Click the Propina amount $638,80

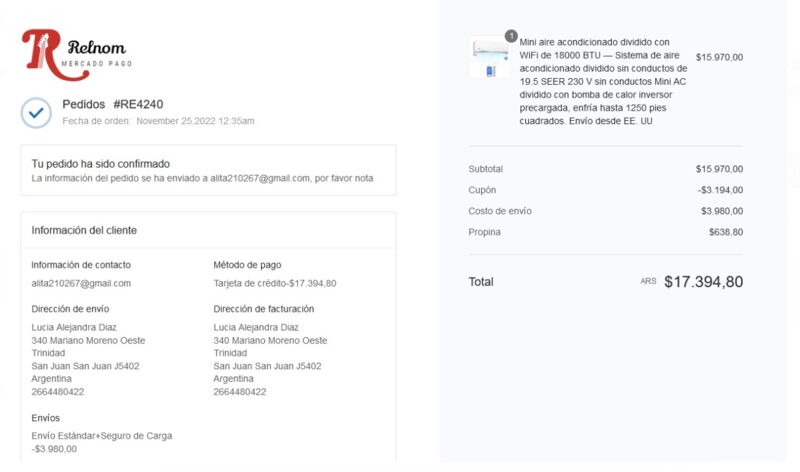pyautogui.click(x=726, y=232)
